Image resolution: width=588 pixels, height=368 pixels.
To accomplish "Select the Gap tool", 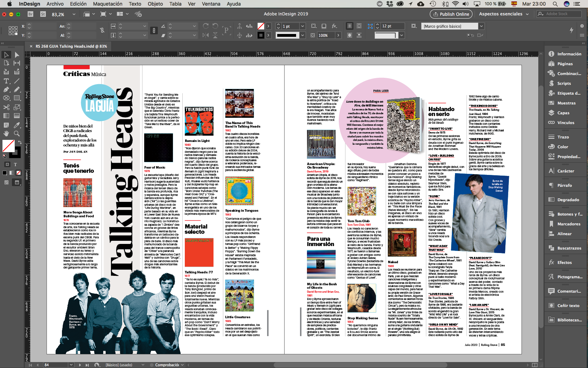I will coord(17,63).
